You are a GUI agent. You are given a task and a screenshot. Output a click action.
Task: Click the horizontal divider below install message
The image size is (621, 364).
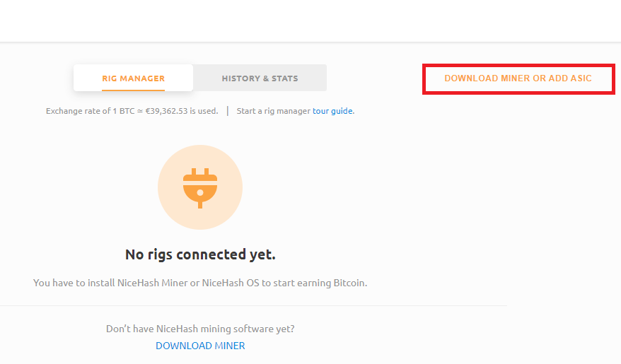pyautogui.click(x=253, y=305)
